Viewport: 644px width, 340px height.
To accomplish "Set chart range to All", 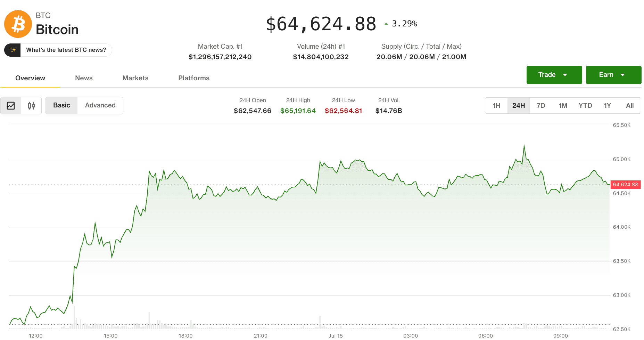I will tap(630, 106).
